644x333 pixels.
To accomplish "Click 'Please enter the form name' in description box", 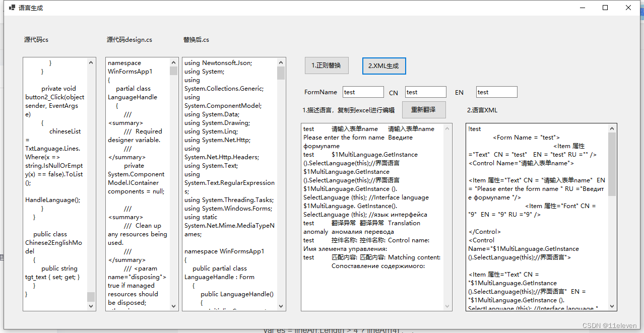I will (344, 138).
